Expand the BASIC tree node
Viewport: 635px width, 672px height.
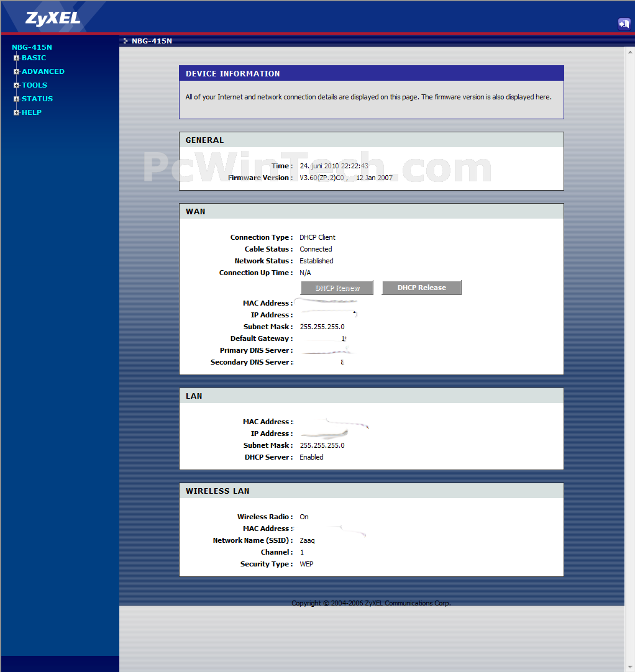tap(16, 58)
